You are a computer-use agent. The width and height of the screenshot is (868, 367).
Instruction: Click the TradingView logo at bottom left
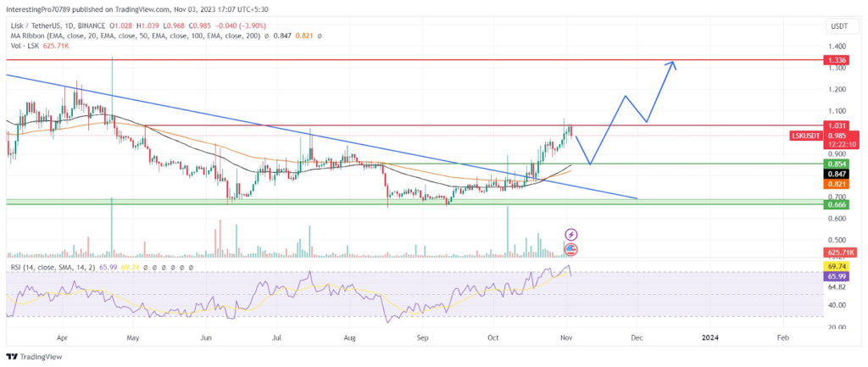pyautogui.click(x=34, y=357)
